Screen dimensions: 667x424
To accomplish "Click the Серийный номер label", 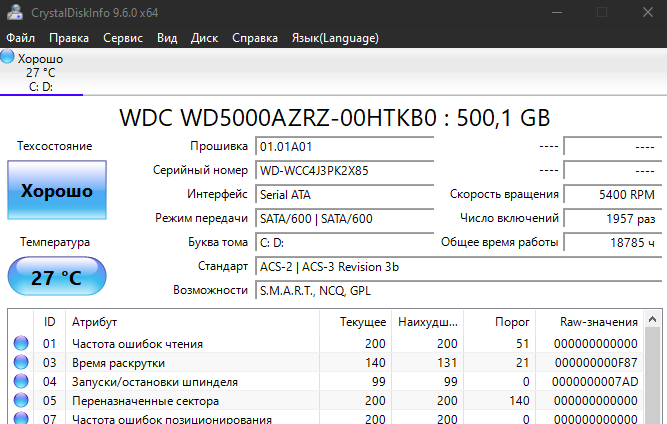I will coord(200,170).
